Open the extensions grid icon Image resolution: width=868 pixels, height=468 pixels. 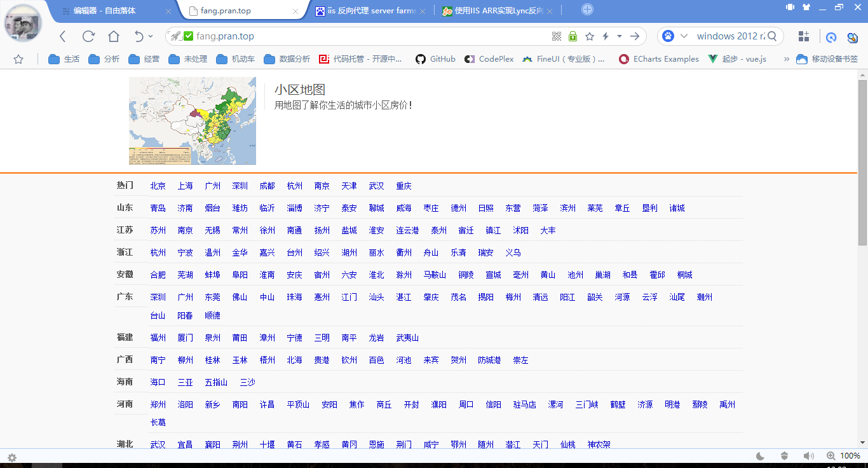tap(804, 36)
